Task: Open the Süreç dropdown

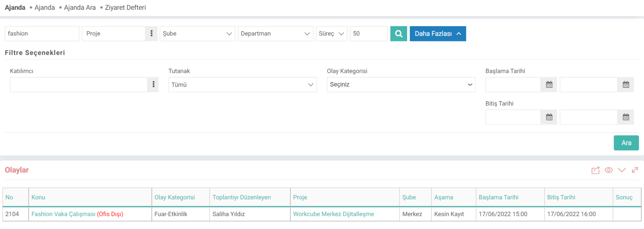Action: click(x=331, y=34)
